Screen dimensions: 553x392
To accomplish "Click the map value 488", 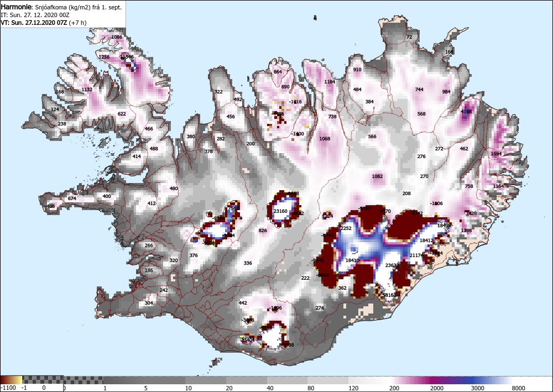I will [x=154, y=149].
